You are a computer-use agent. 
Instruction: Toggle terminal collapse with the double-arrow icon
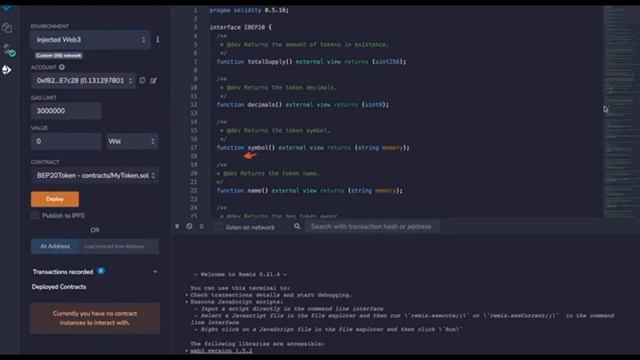point(177,226)
